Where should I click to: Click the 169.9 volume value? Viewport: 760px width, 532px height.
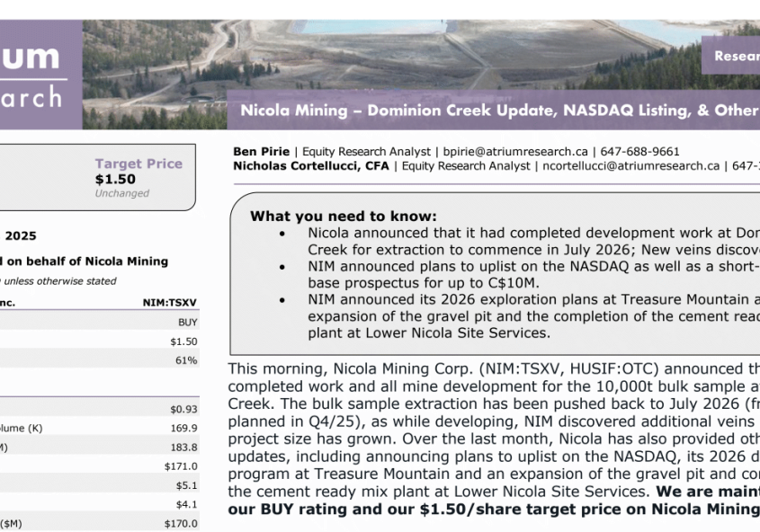(x=183, y=428)
